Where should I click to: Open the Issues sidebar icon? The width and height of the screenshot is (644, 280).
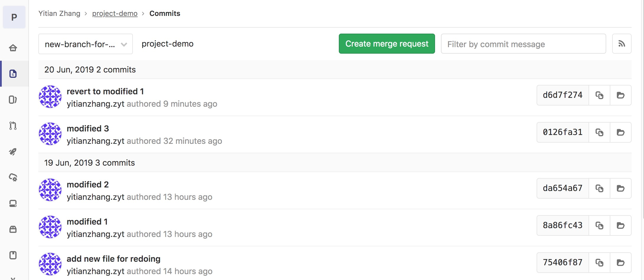point(13,100)
